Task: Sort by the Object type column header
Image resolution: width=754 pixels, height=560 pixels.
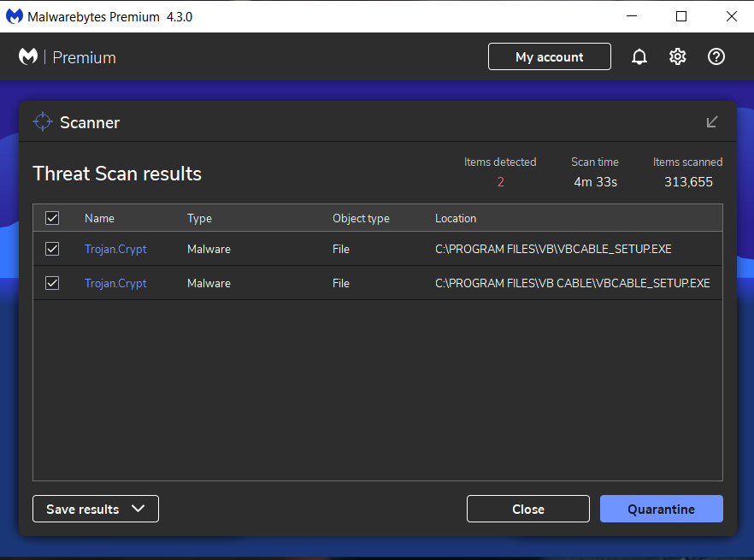Action: (361, 219)
